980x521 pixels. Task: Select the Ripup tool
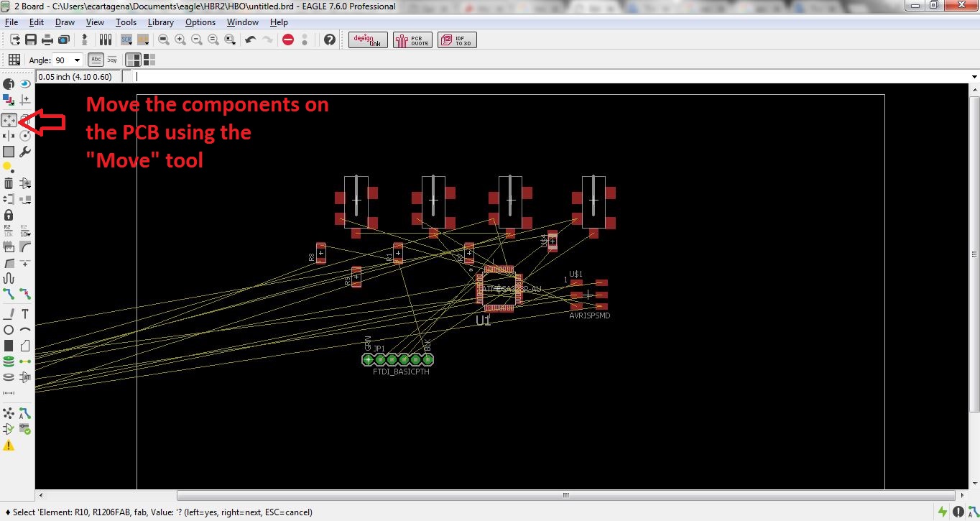pyautogui.click(x=25, y=293)
